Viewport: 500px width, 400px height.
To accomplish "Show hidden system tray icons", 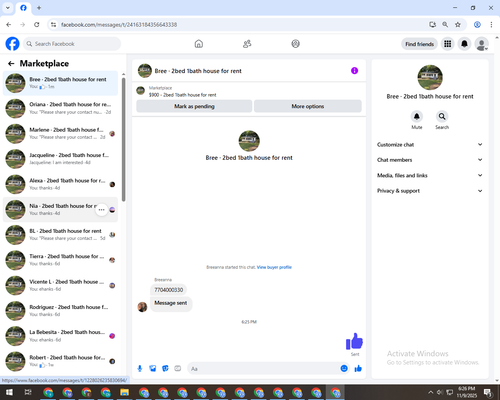I will [431, 392].
